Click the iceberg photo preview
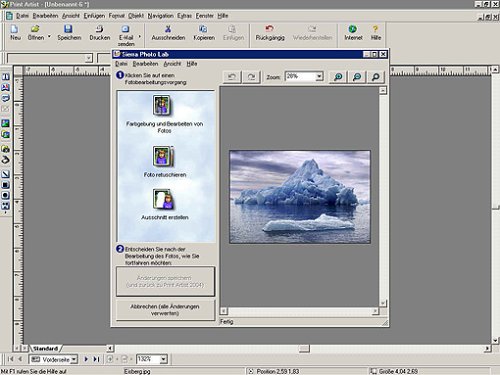Image resolution: width=500 pixels, height=375 pixels. coord(300,197)
